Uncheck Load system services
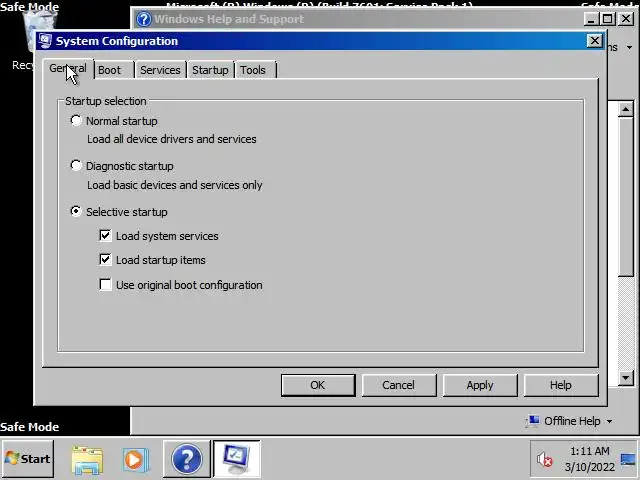 pyautogui.click(x=105, y=236)
